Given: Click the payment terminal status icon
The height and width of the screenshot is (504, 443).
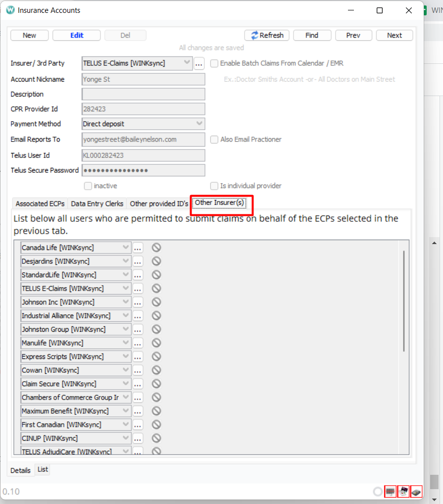Looking at the screenshot, I should (x=416, y=491).
